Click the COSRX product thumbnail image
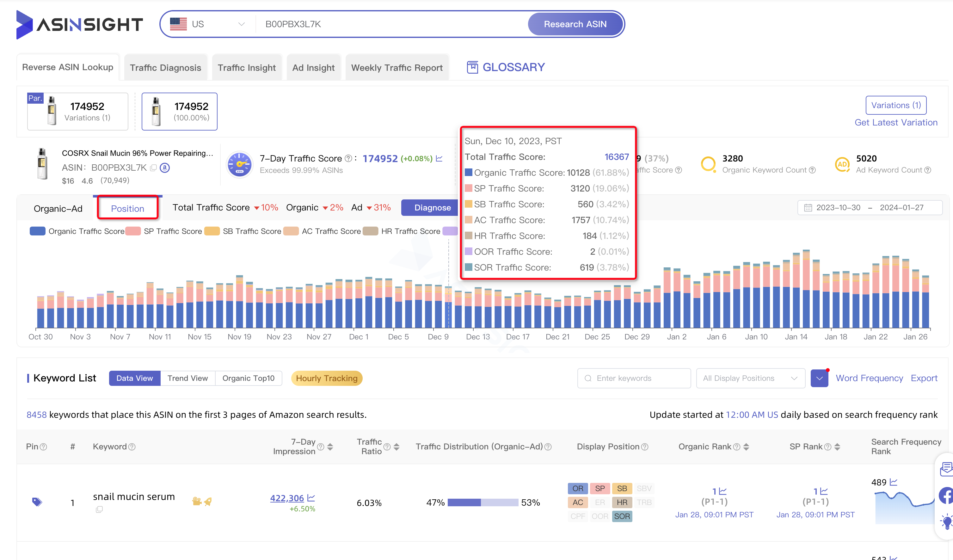Image resolution: width=953 pixels, height=560 pixels. click(42, 164)
